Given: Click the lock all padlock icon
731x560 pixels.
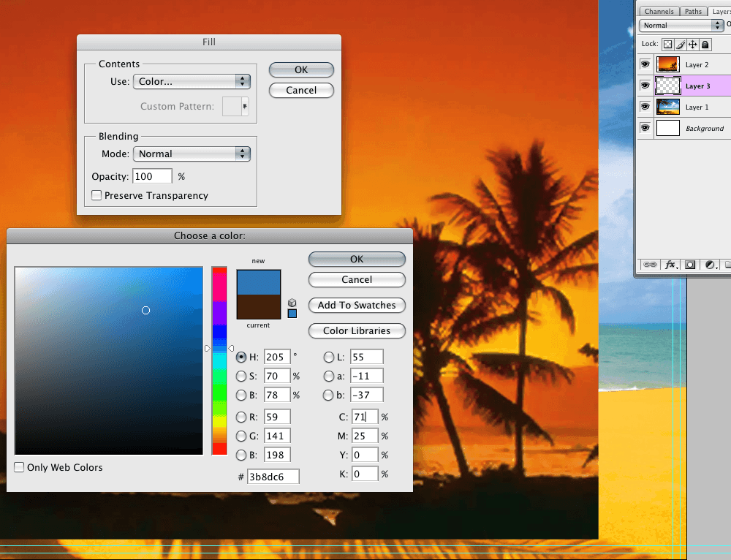Looking at the screenshot, I should pyautogui.click(x=705, y=45).
